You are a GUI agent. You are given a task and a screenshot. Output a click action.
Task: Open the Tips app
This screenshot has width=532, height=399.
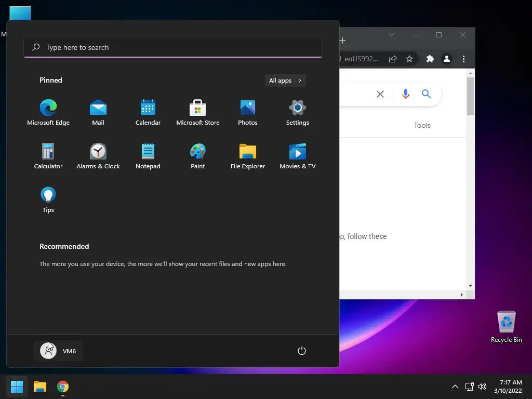(48, 200)
